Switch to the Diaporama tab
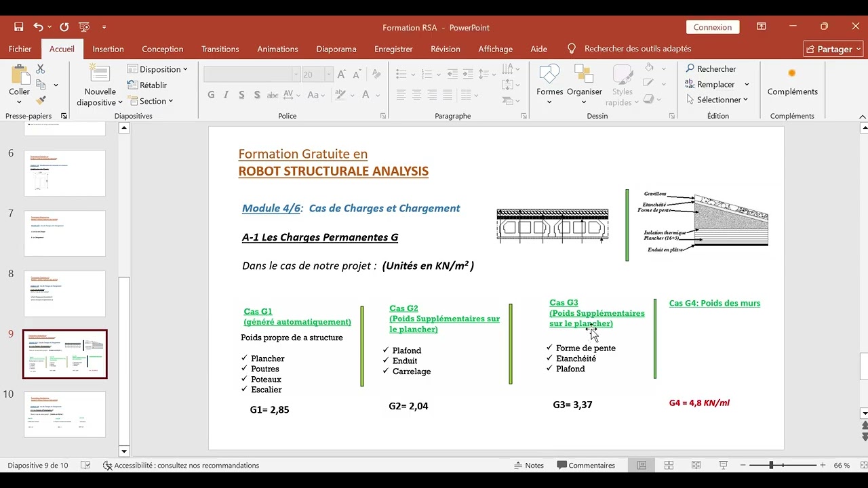This screenshot has height=488, width=868. [x=336, y=49]
